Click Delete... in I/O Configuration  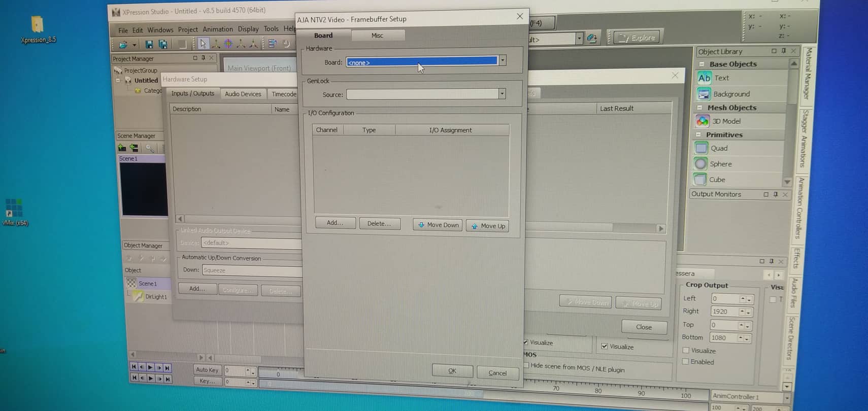pyautogui.click(x=379, y=223)
